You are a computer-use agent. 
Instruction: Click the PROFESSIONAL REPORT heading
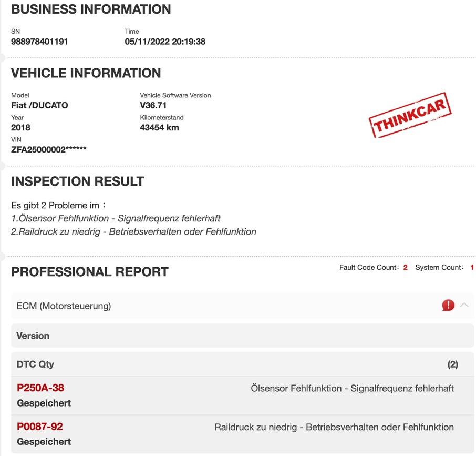(90, 272)
